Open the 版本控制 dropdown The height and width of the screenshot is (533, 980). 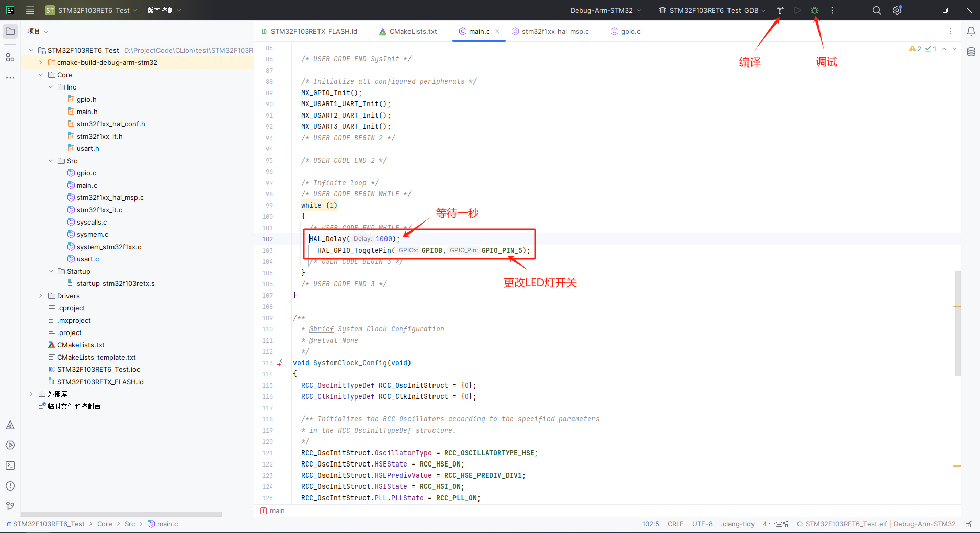(x=164, y=10)
